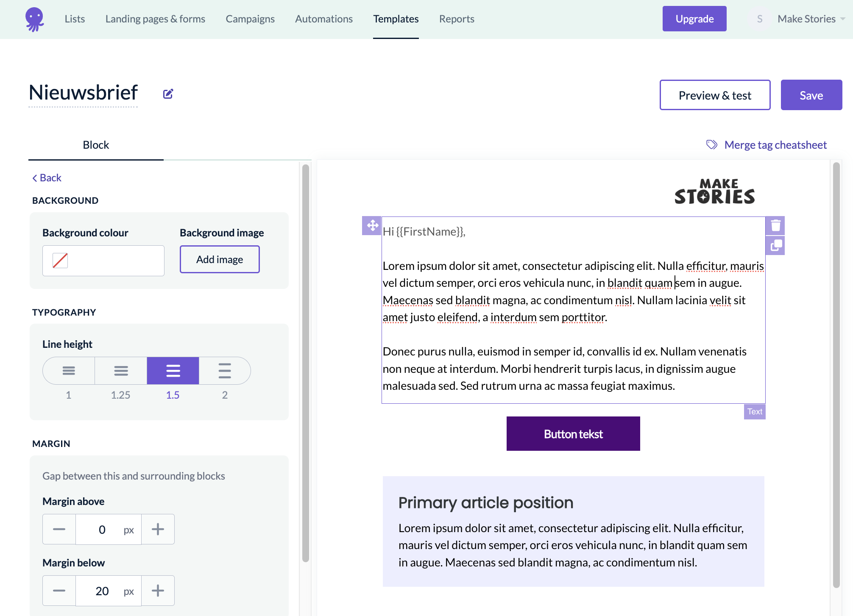Screen dimensions: 853x616
Task: Click the edit template name icon
Action: coord(167,93)
